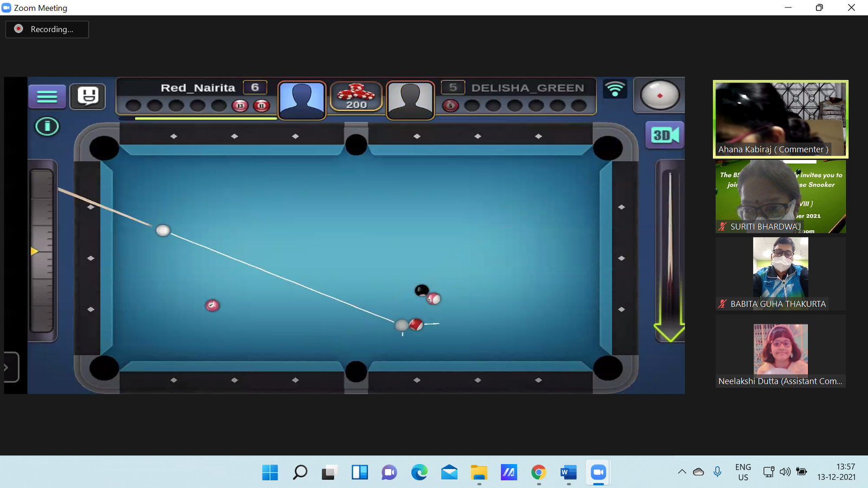Click Ahana Kabiraj video thumbnail
Viewport: 868px width, 488px height.
click(780, 119)
